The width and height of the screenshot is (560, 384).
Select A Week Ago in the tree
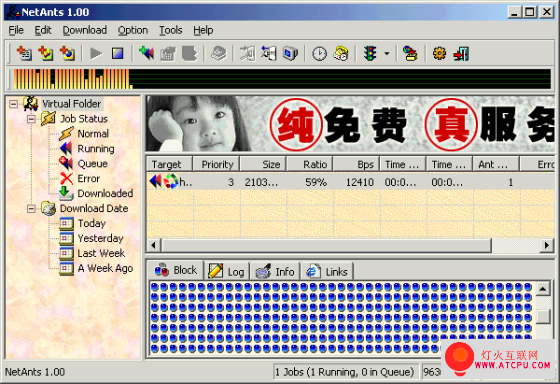pyautogui.click(x=105, y=268)
